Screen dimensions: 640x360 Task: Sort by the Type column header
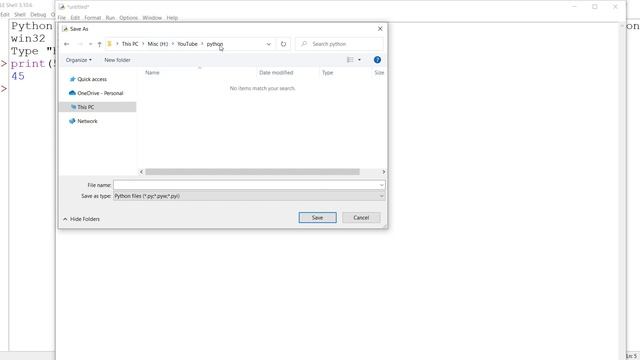pos(328,73)
